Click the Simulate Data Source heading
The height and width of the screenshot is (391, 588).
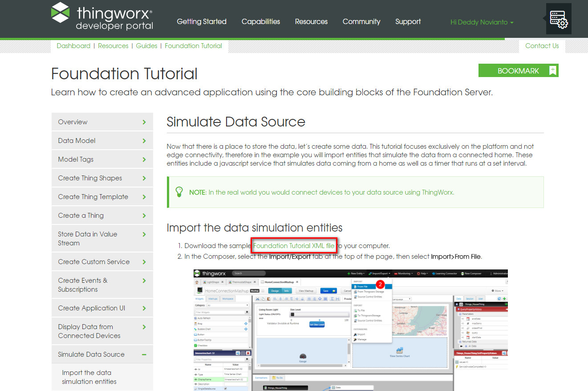tap(236, 122)
